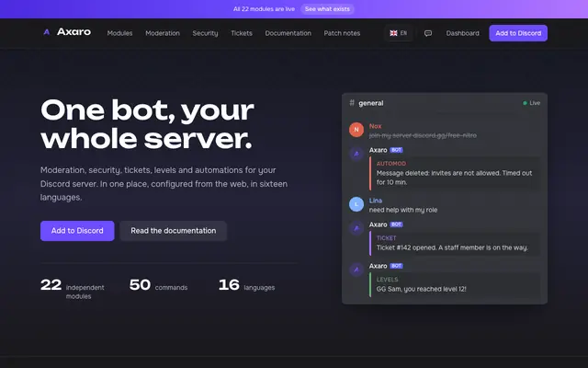Open the EN language selector
The image size is (588, 368).
399,33
